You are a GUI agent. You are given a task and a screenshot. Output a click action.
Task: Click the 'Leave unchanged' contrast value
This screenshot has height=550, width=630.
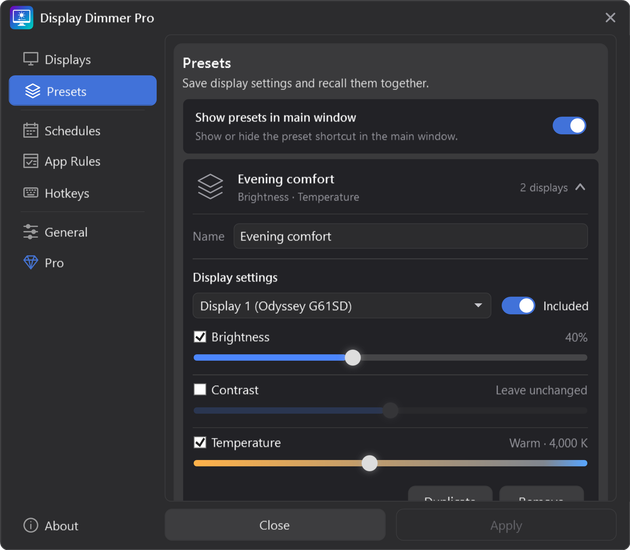(541, 390)
